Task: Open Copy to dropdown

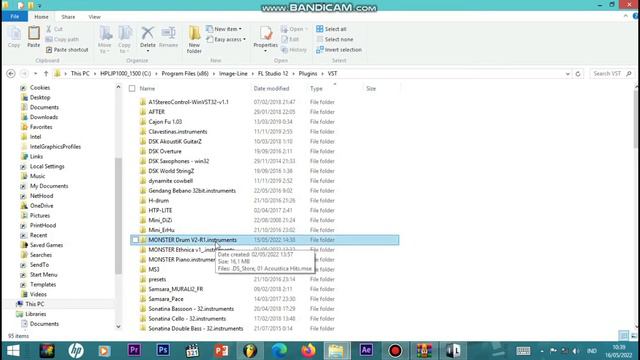Action: [124, 39]
